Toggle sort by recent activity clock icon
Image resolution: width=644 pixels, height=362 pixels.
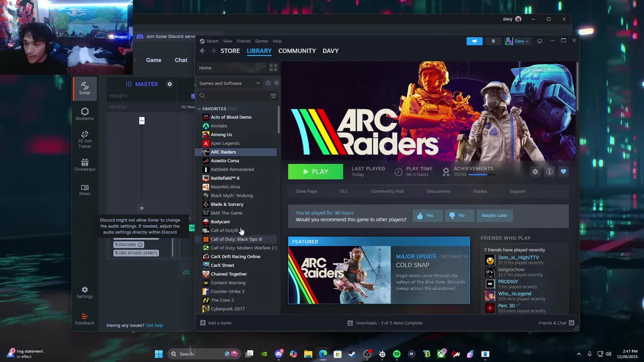coord(268,83)
